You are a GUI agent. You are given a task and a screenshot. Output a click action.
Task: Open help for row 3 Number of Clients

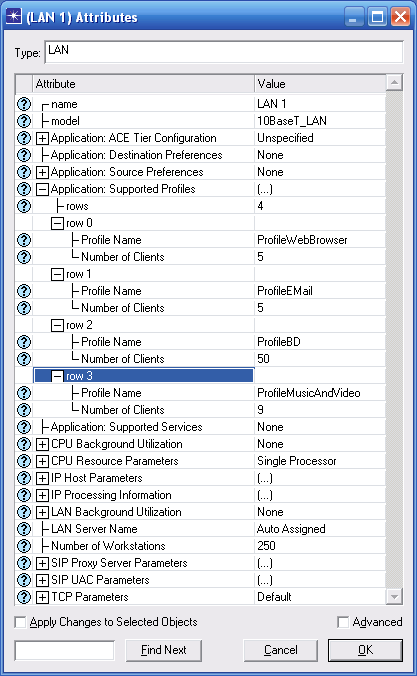tap(24, 410)
